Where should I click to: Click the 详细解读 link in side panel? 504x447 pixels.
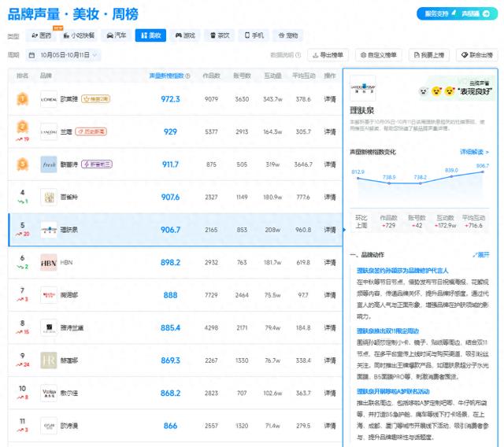pos(474,152)
